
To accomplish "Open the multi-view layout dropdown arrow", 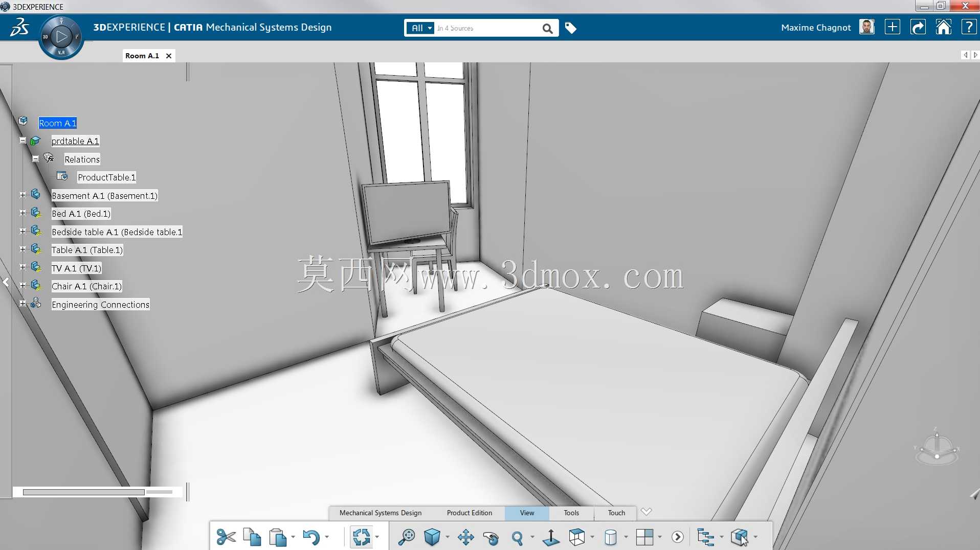I will click(660, 537).
